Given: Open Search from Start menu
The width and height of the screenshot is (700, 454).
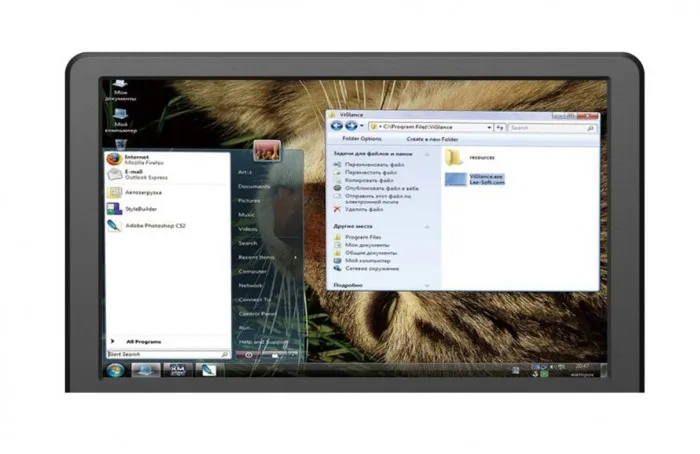Looking at the screenshot, I should (247, 243).
